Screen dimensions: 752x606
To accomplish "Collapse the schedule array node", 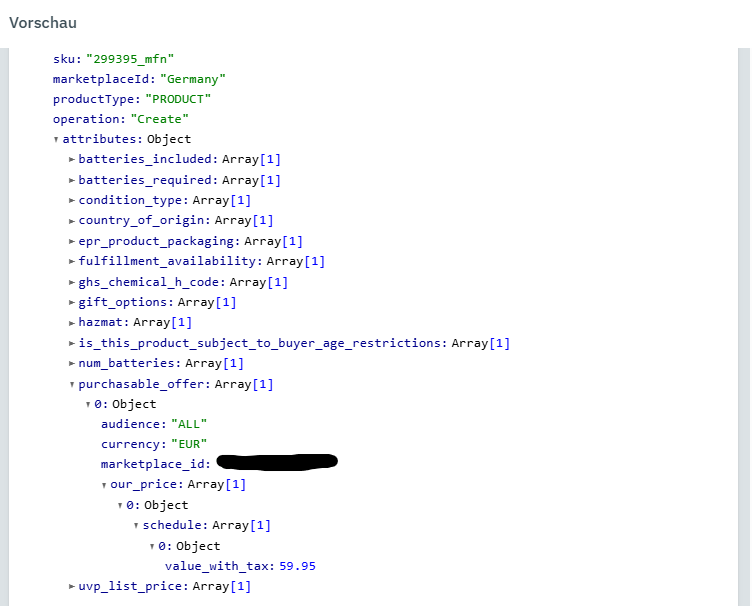I will tap(135, 526).
